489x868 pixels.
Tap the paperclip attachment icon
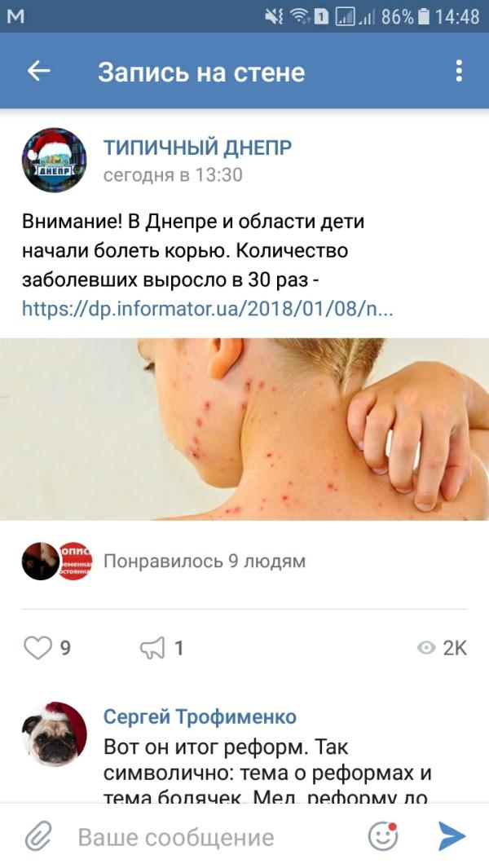pyautogui.click(x=38, y=836)
